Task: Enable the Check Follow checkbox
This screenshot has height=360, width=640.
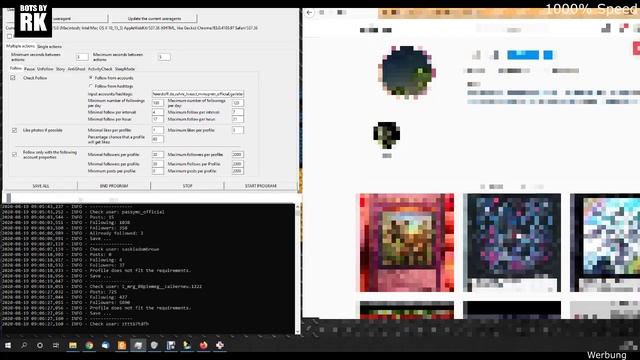Action: coord(13,78)
